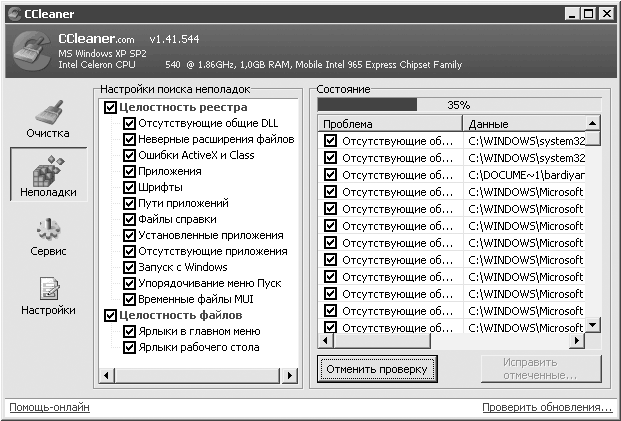Select the Неполадки registry issues icon
Viewport: 621px width, 421px height.
tap(47, 171)
